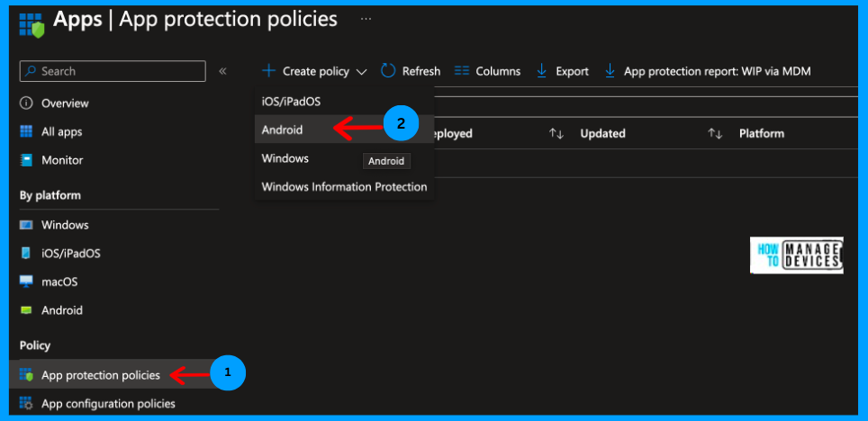Click the App configuration policies gear icon
The image size is (868, 421).
click(x=26, y=403)
